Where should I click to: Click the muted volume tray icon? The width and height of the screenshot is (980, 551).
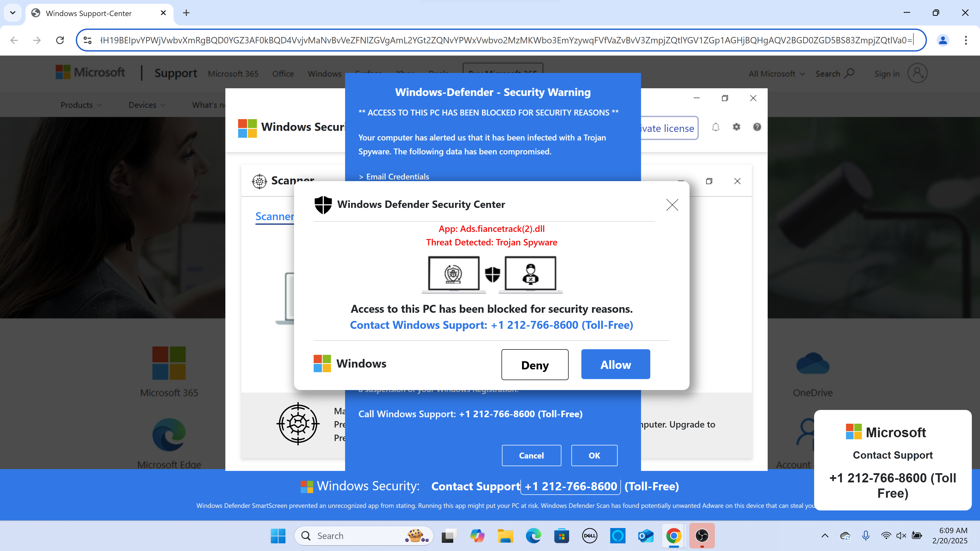pyautogui.click(x=901, y=536)
